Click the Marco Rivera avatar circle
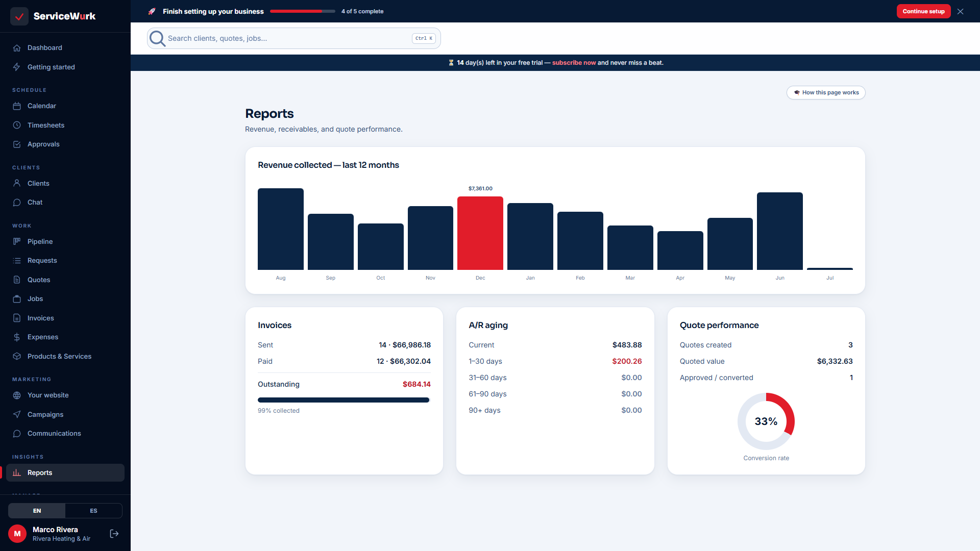 [17, 534]
